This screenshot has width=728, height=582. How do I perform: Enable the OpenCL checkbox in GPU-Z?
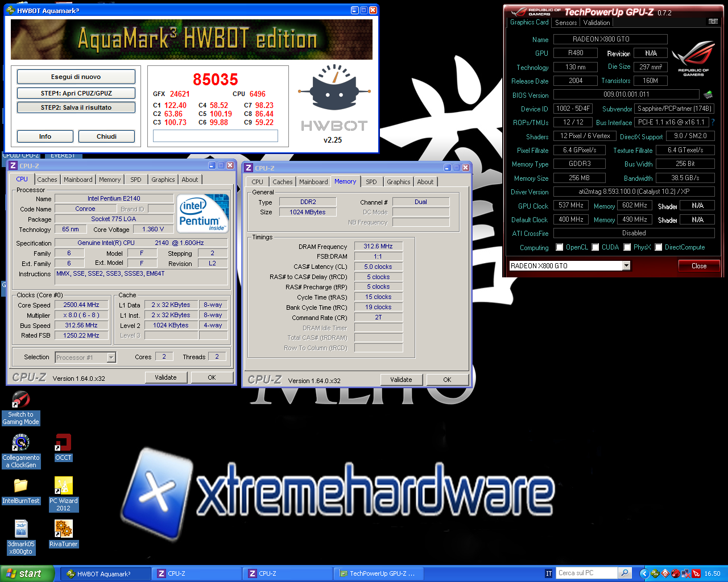(x=560, y=247)
